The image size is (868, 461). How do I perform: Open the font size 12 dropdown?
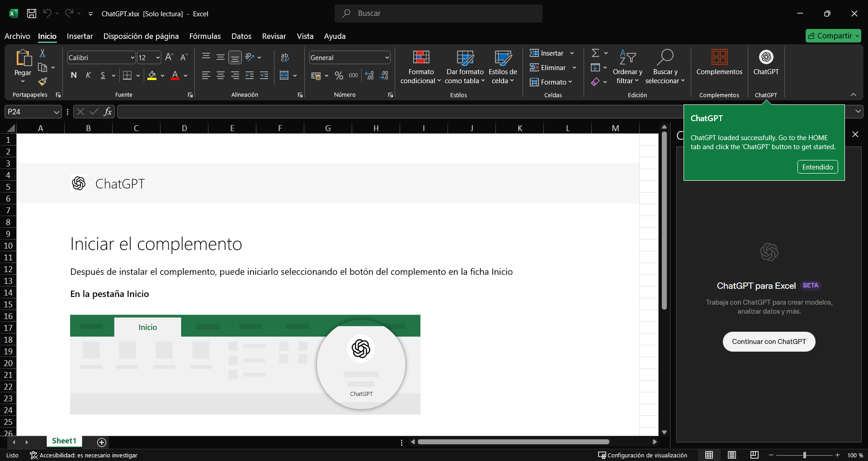(x=158, y=58)
